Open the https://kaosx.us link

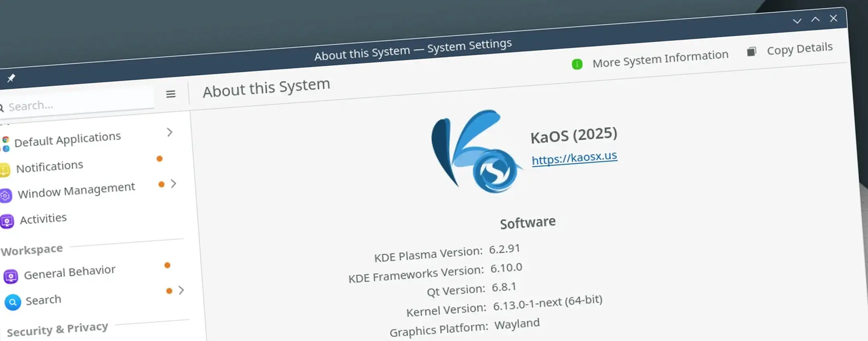tap(574, 158)
